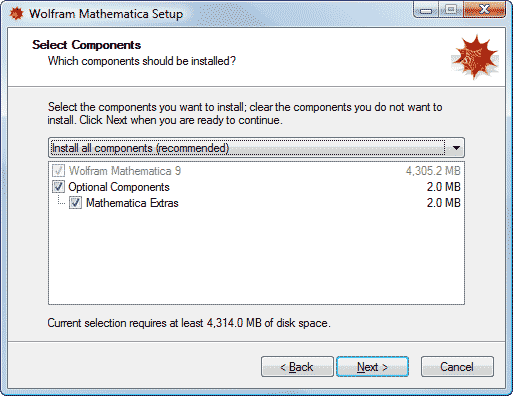Proceed with the Next button
This screenshot has height=396, width=513.
tap(372, 367)
